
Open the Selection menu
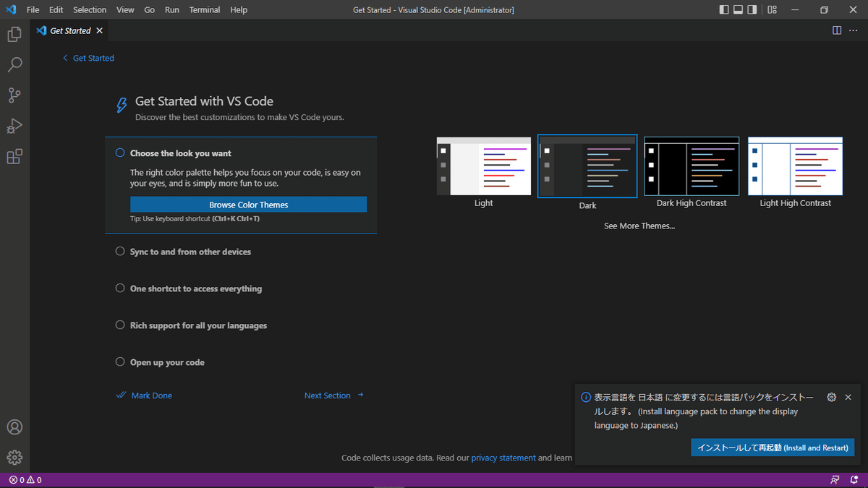(x=90, y=9)
